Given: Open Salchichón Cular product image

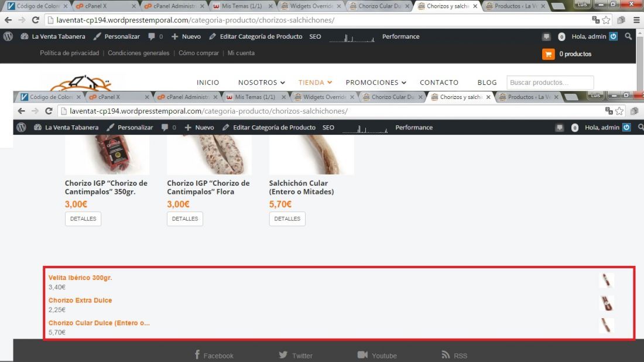Looking at the screenshot, I should 311,155.
